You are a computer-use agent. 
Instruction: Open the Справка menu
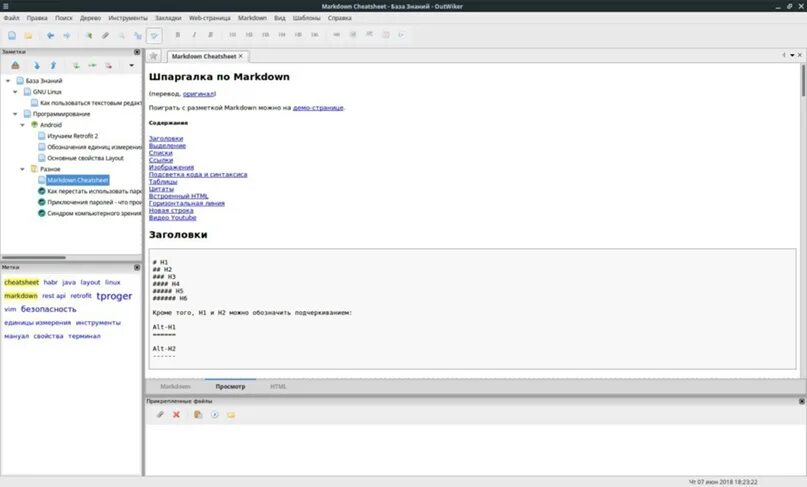pyautogui.click(x=340, y=18)
